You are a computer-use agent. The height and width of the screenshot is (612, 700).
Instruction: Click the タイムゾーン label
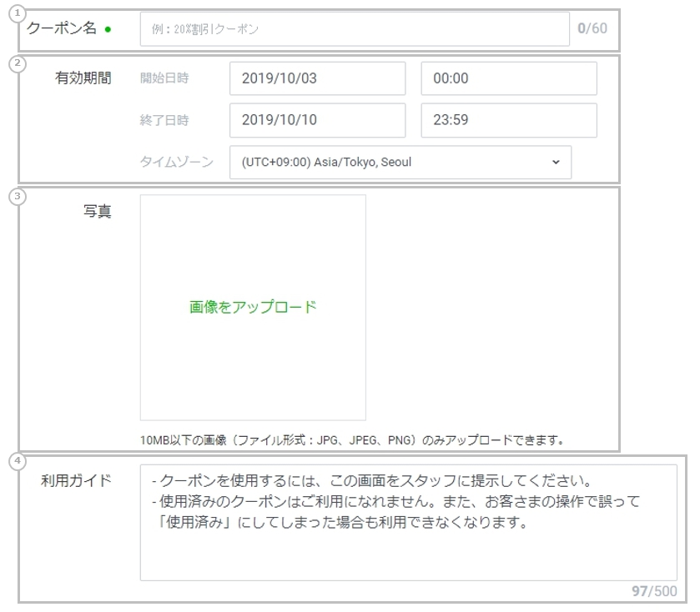[x=177, y=162]
